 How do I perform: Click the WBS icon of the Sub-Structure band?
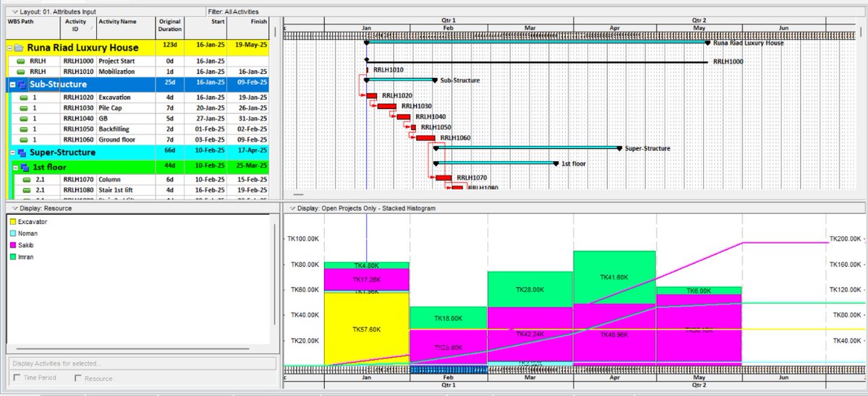tap(22, 85)
